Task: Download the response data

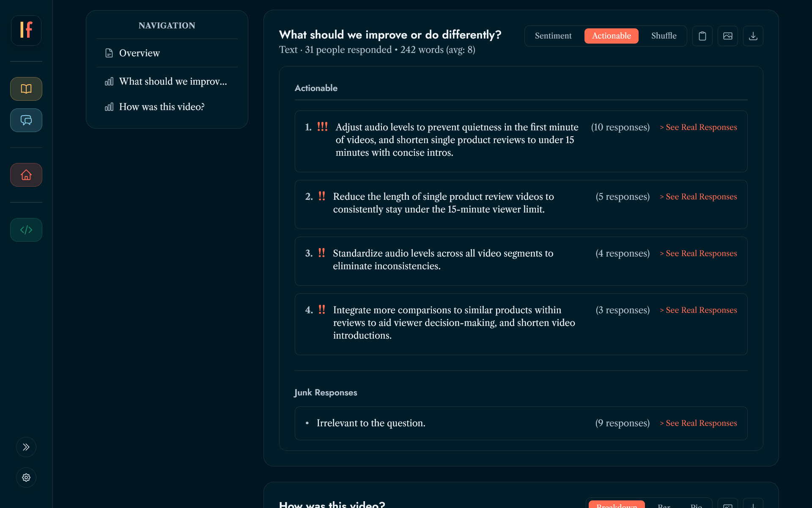Action: tap(753, 36)
